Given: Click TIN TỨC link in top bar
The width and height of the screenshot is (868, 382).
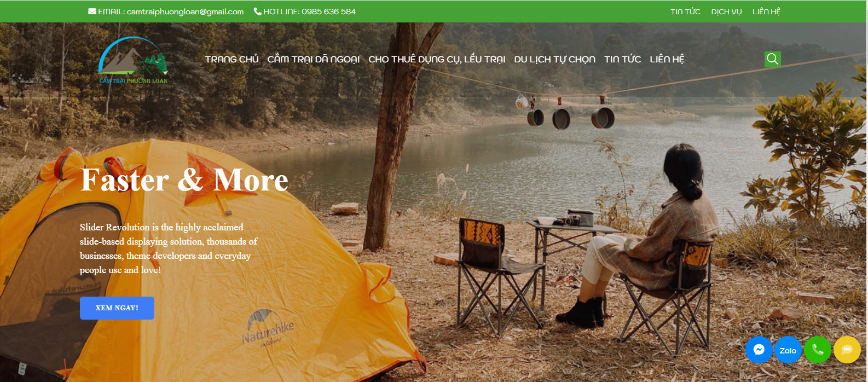Looking at the screenshot, I should (685, 11).
